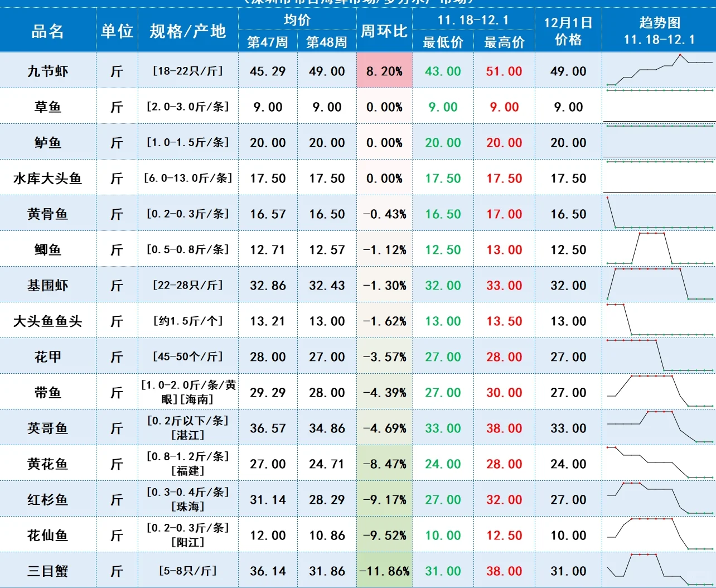Select the 黄骨鱼 row name
The width and height of the screenshot is (716, 588).
48,214
